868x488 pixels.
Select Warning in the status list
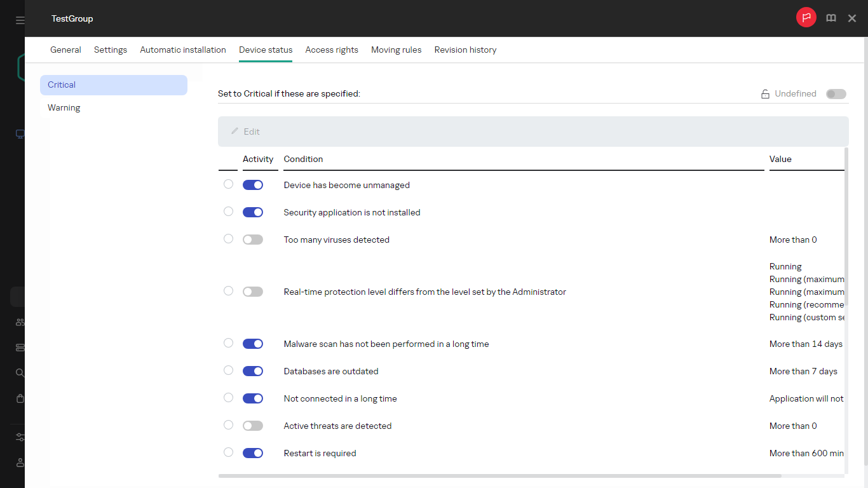(x=64, y=107)
